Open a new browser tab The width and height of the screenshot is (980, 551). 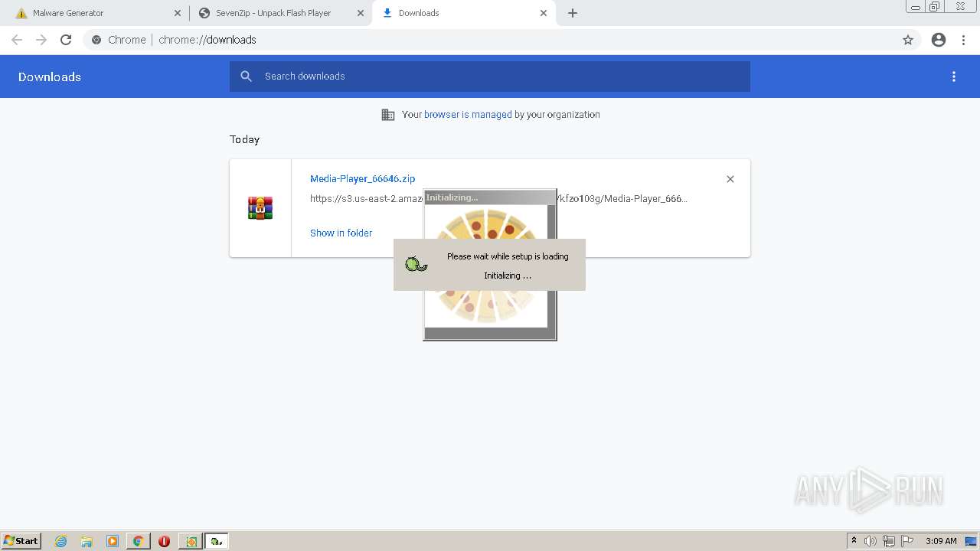coord(573,13)
